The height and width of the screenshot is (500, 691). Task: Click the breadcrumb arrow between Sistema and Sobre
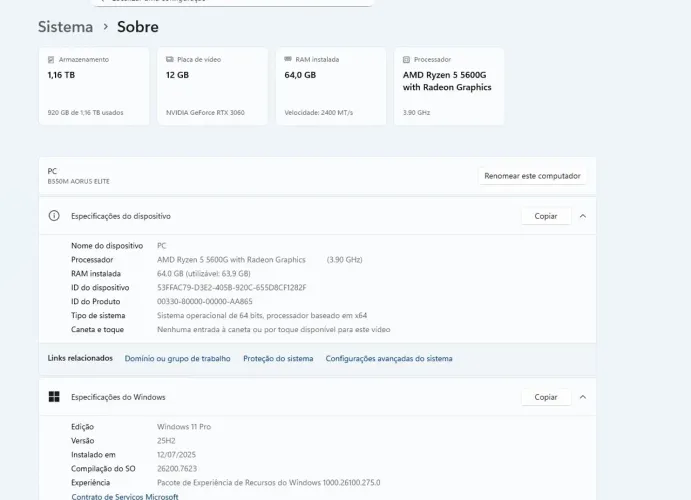(x=105, y=27)
